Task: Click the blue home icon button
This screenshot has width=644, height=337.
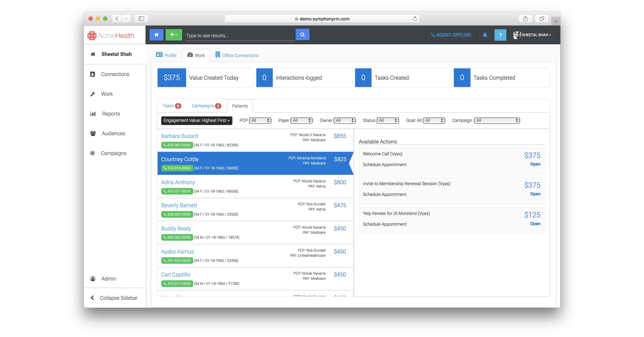Action: [156, 35]
